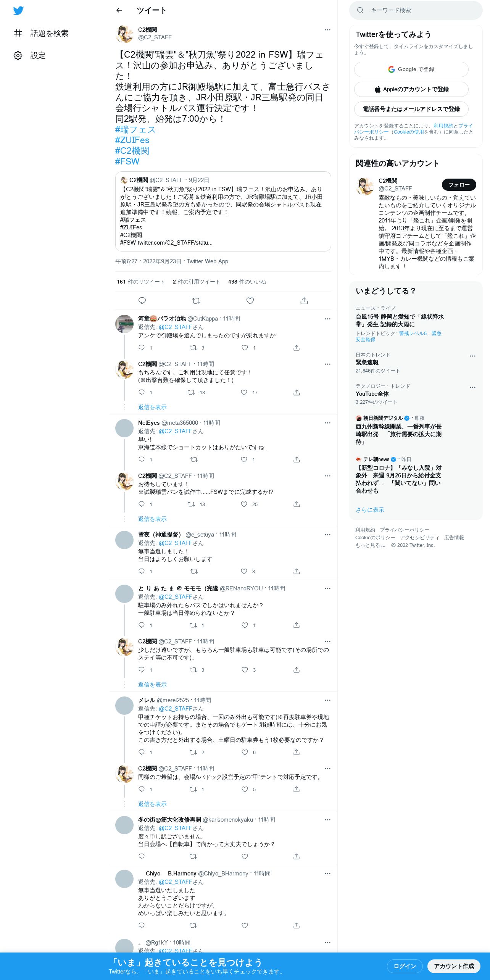Retweet the main C2機関 tweet
The height and width of the screenshot is (980, 490).
coord(196,301)
